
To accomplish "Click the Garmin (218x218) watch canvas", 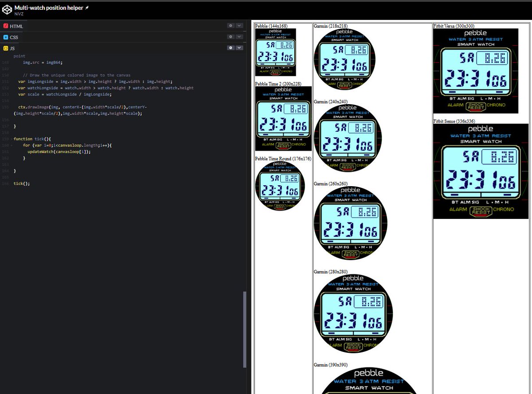I will pos(344,59).
